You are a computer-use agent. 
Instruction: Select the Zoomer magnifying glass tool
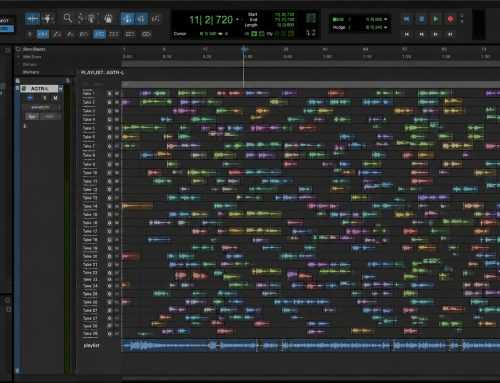pyautogui.click(x=68, y=18)
